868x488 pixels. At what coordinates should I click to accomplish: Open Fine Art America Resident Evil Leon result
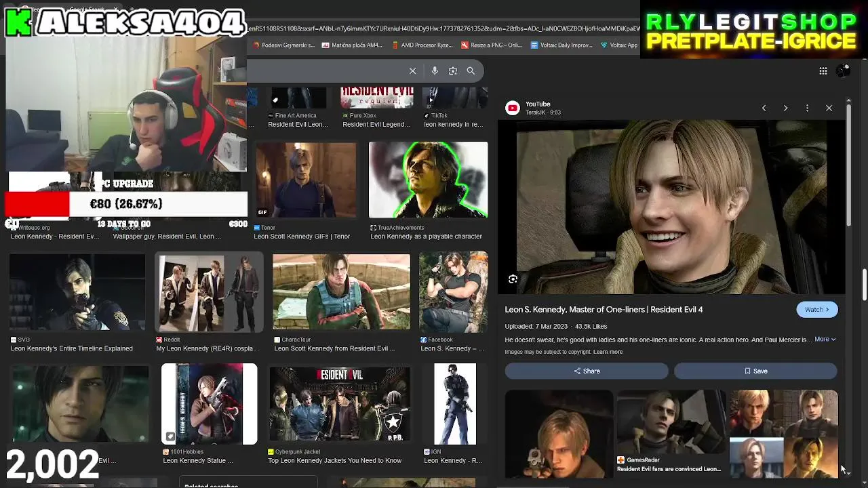(x=298, y=98)
